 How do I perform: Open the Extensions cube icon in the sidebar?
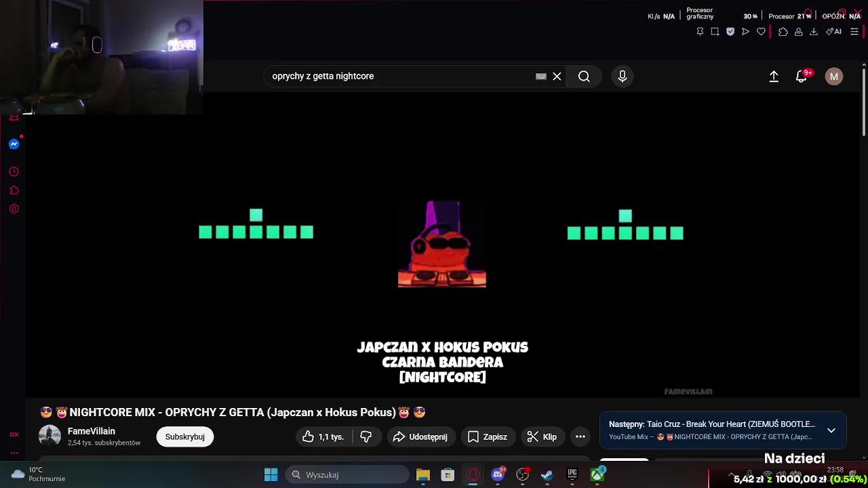(14, 190)
